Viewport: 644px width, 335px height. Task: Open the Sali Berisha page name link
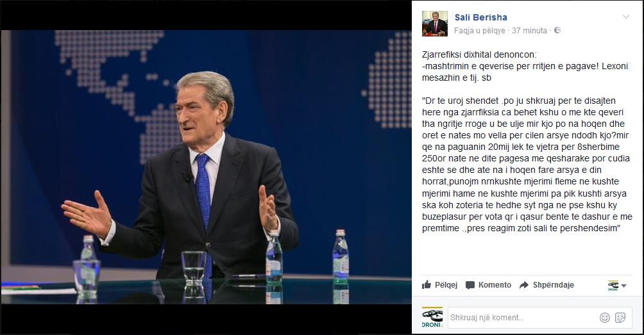[480, 17]
